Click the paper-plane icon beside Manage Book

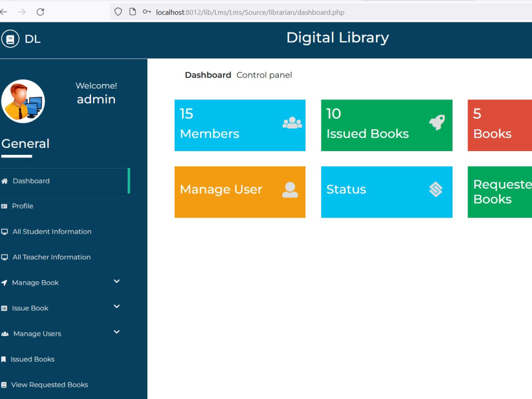[4, 282]
